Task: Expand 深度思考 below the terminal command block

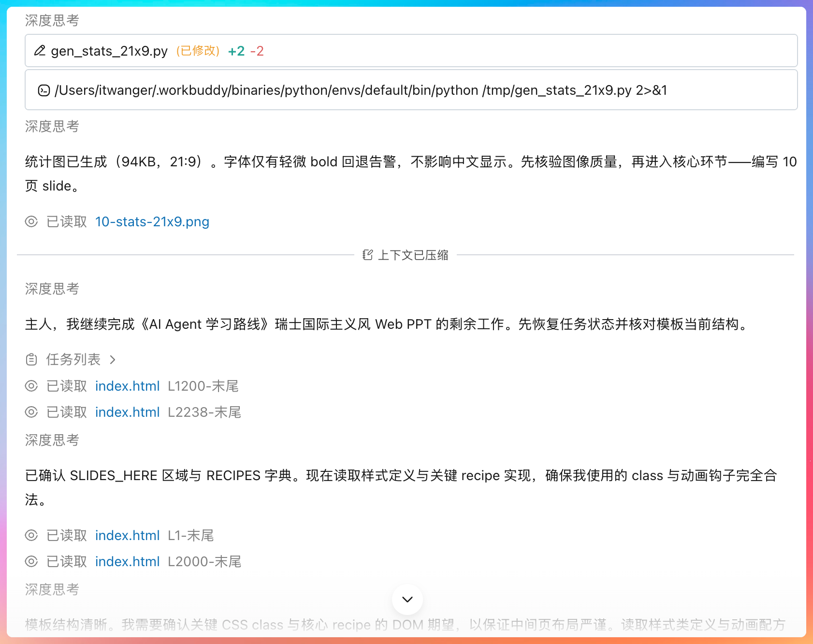Action: click(x=52, y=126)
